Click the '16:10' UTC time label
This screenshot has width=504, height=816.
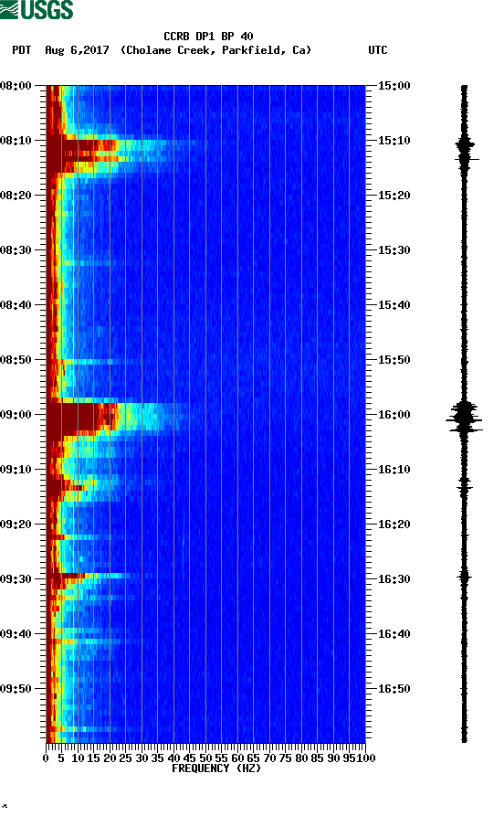pos(394,470)
